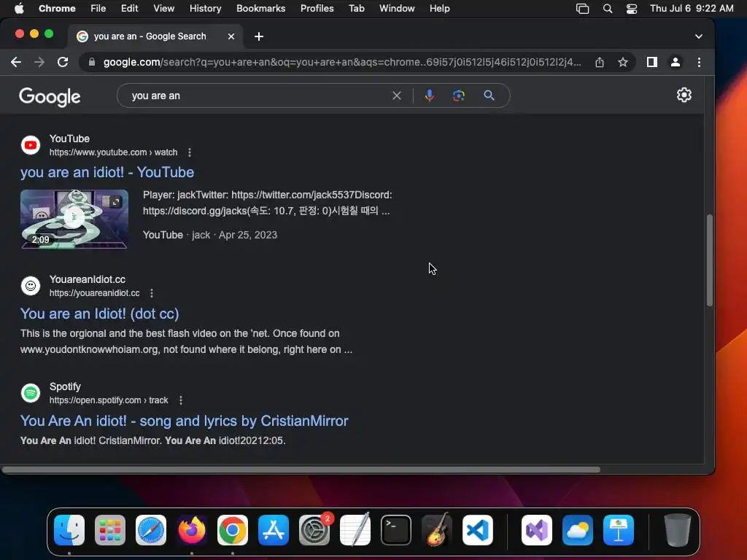Screen dimensions: 747x560
Task: Share this page from the address bar
Action: (x=600, y=62)
